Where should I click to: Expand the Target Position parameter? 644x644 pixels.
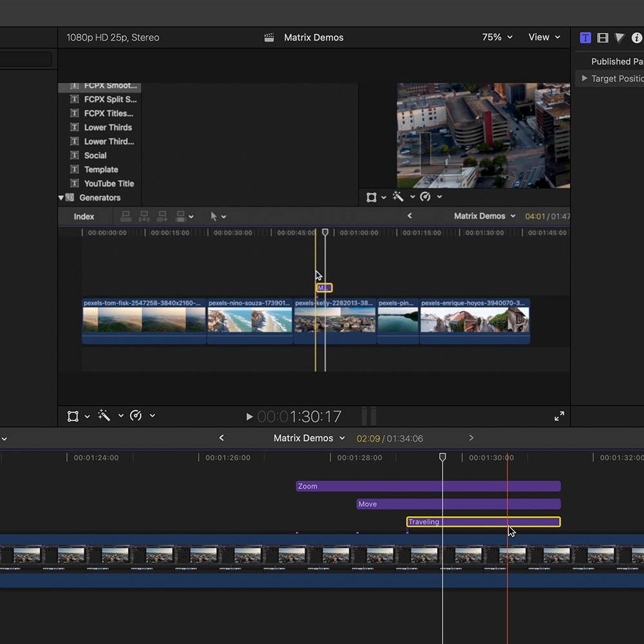pyautogui.click(x=584, y=79)
